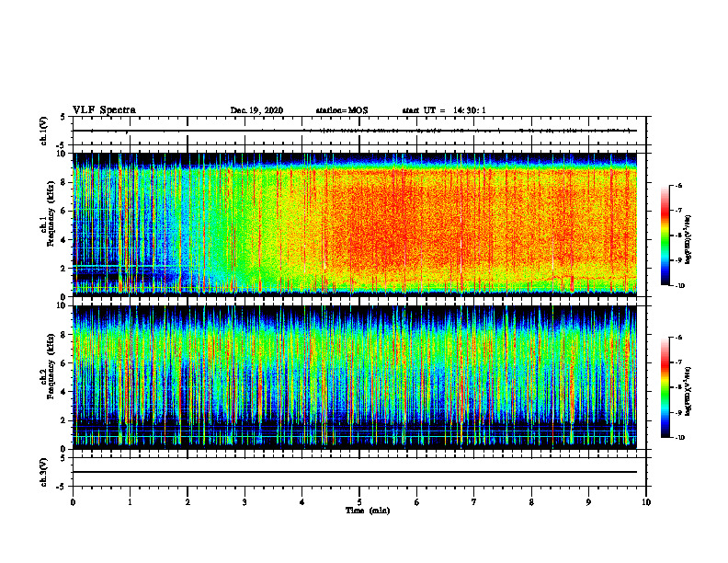Select the ch.2 color bar "log(PSD)" label

[688, 391]
